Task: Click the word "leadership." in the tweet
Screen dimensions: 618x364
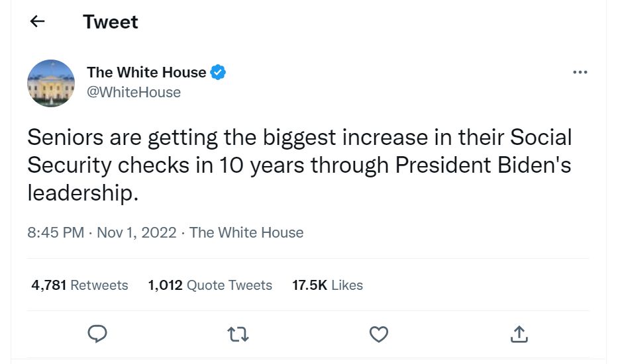Action: [83, 193]
